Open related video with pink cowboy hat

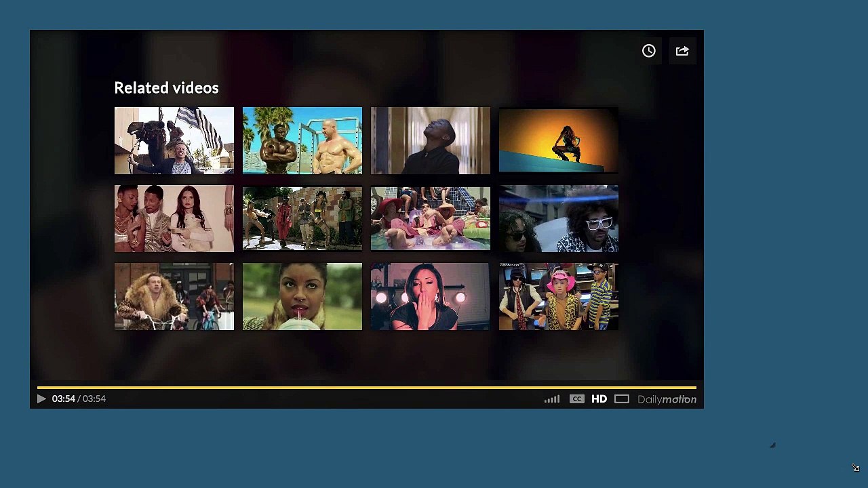(x=559, y=296)
